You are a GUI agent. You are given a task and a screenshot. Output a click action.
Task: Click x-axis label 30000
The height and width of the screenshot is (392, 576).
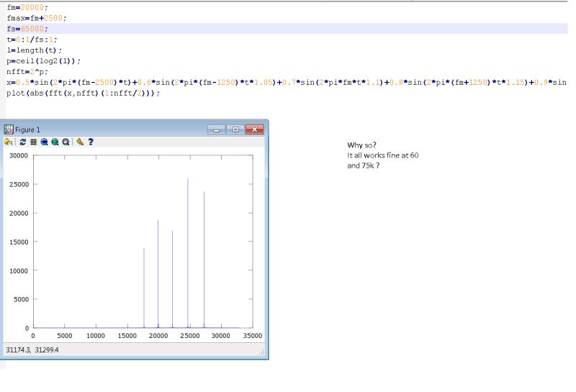221,335
